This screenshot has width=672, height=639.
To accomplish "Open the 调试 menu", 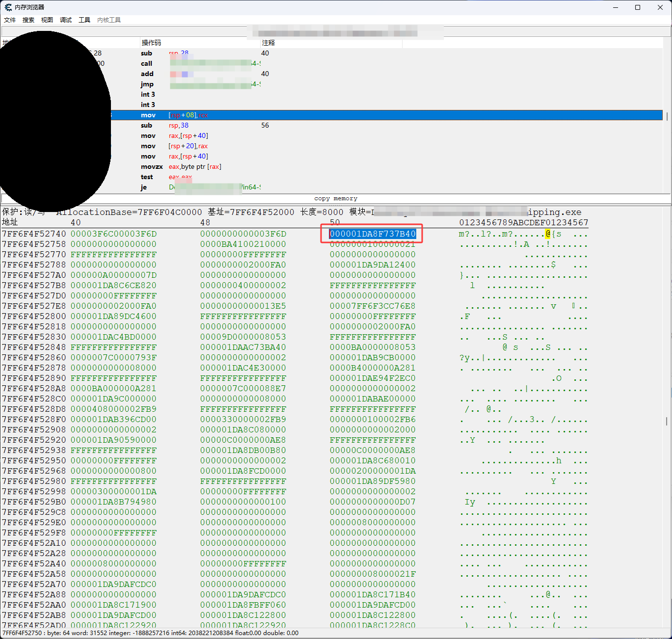I will (x=66, y=20).
